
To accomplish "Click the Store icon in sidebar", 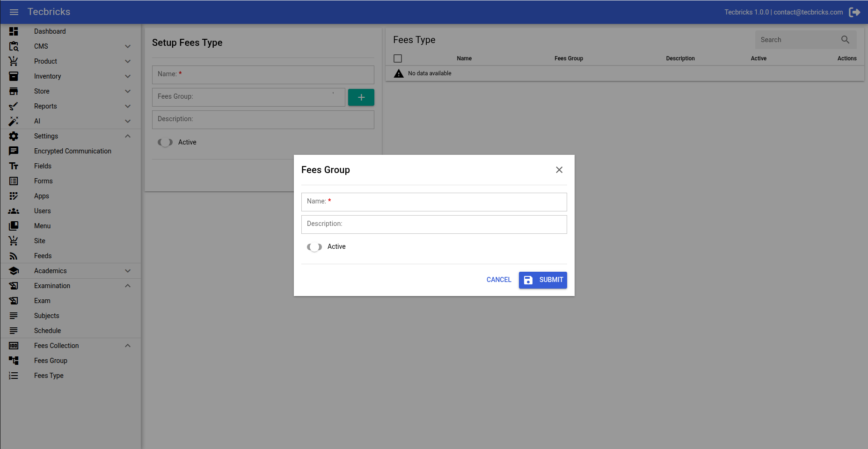I will 14,91.
